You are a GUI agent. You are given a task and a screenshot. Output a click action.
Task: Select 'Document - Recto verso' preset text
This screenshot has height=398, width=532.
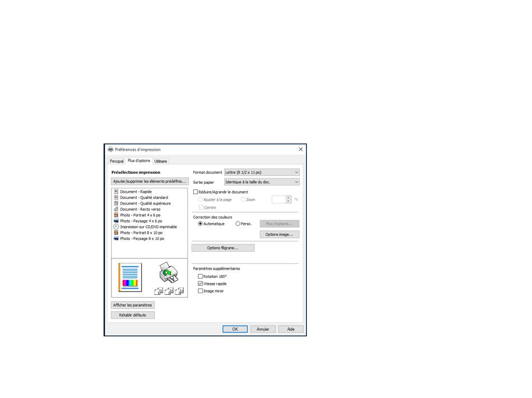pos(140,209)
